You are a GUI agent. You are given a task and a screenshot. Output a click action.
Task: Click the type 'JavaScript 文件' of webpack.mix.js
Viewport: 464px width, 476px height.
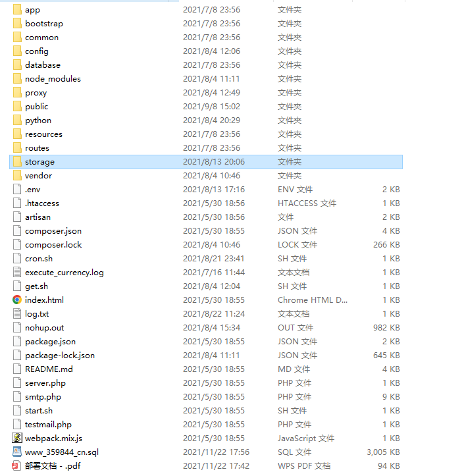click(306, 438)
